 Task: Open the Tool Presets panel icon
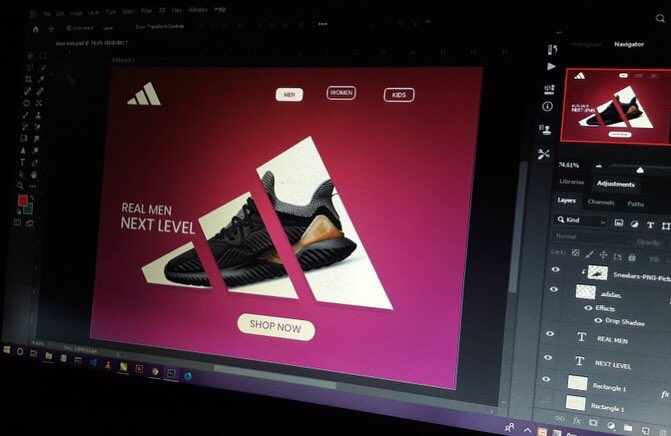(543, 154)
